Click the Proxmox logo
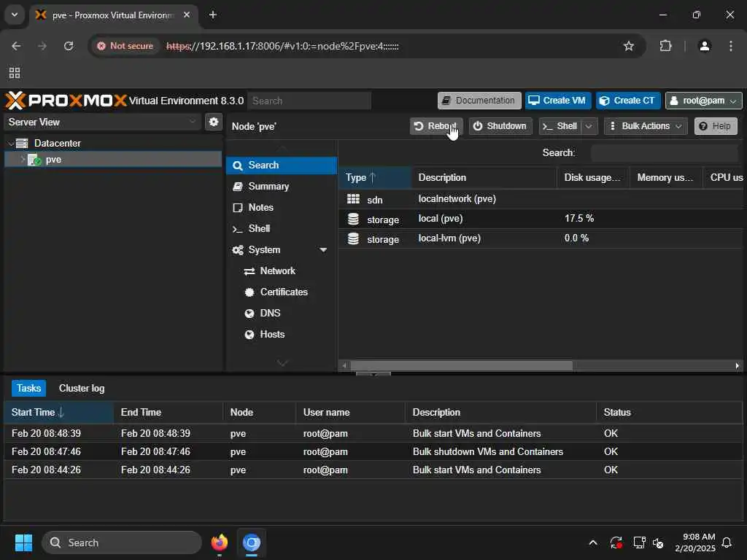The height and width of the screenshot is (560, 747). coord(66,101)
